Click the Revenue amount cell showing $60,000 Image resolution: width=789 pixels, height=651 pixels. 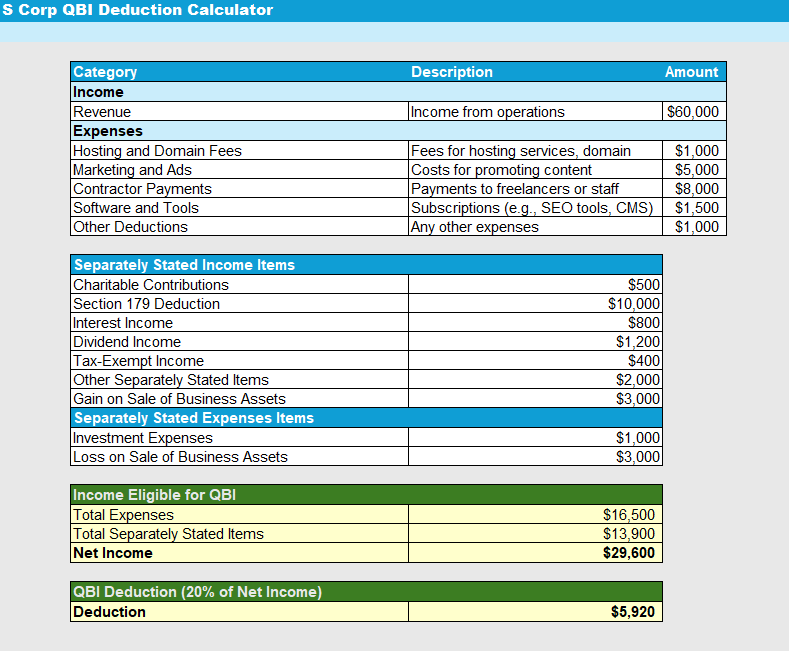tap(694, 112)
